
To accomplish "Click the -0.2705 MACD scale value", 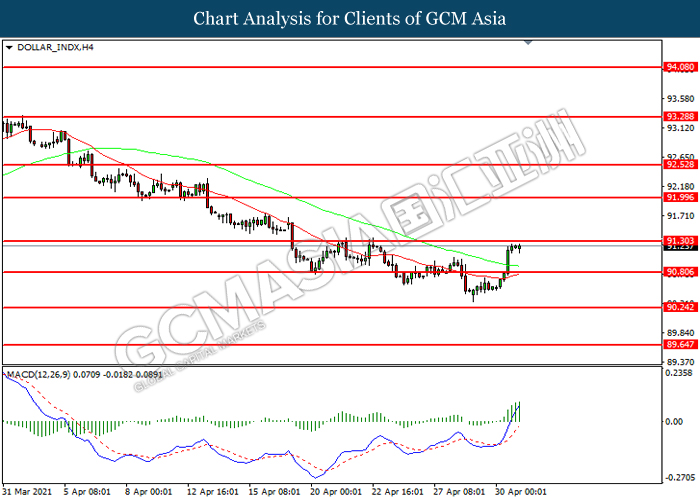I will tap(679, 478).
